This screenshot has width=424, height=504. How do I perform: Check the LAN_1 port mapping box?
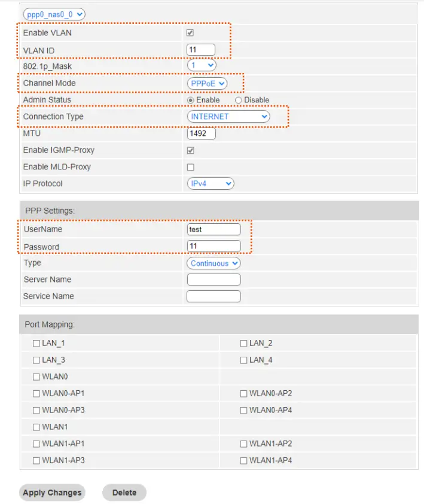click(36, 344)
